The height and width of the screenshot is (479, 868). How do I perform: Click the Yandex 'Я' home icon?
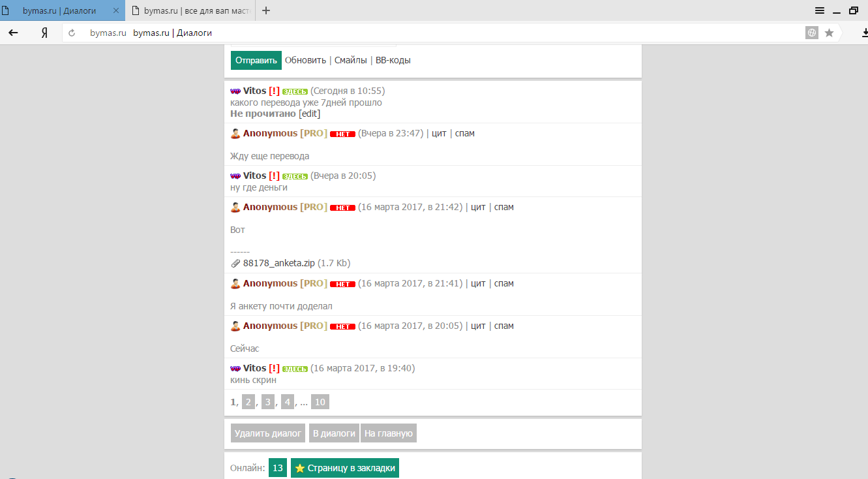pyautogui.click(x=44, y=33)
